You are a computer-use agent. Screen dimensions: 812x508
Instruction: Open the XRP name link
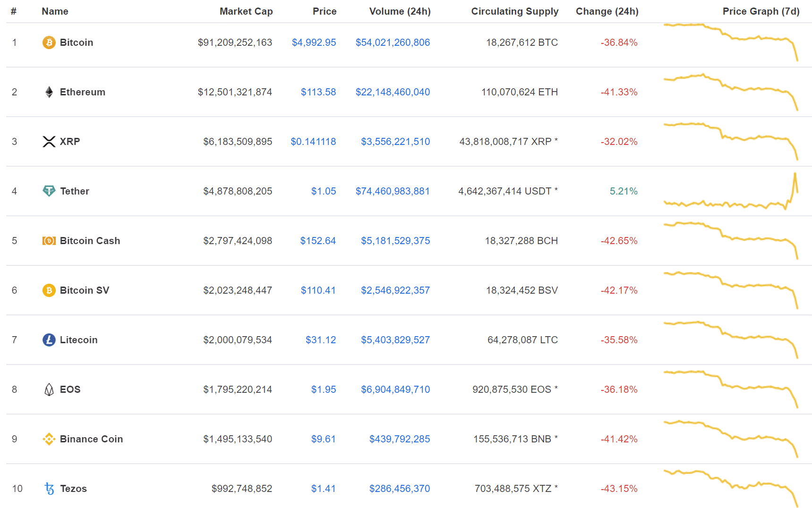tap(70, 142)
